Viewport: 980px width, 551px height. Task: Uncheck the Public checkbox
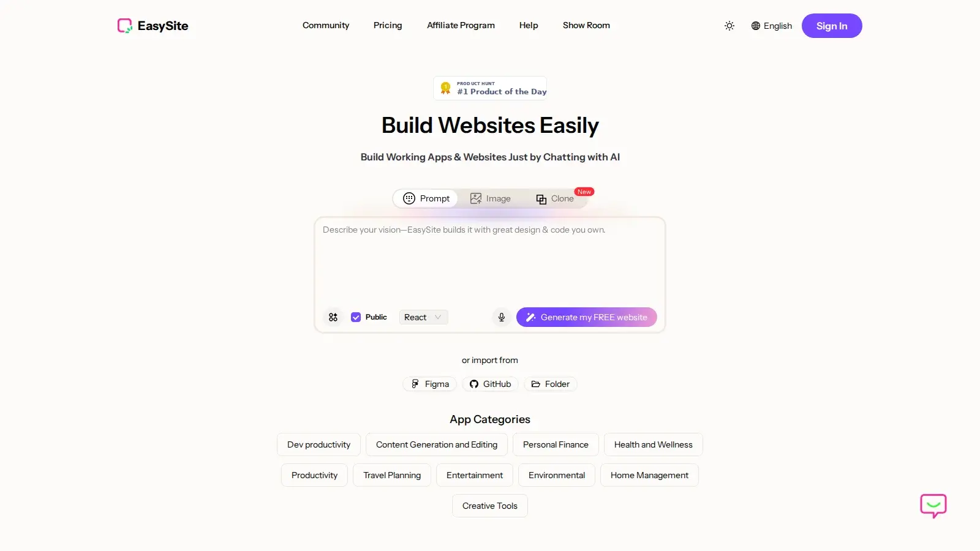[356, 317]
